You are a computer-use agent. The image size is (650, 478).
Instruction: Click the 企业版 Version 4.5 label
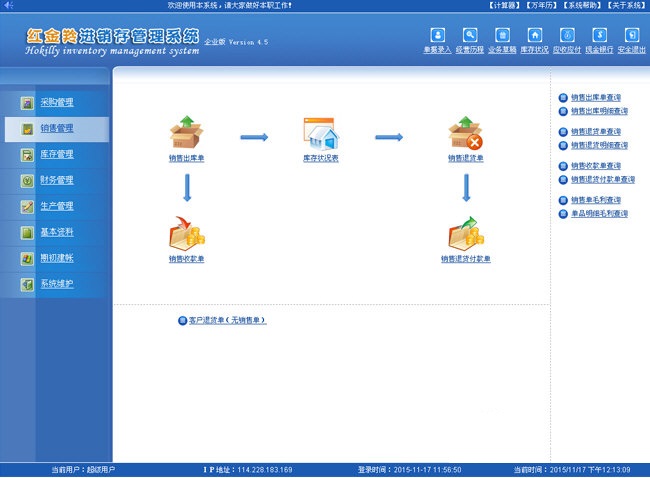pyautogui.click(x=236, y=42)
